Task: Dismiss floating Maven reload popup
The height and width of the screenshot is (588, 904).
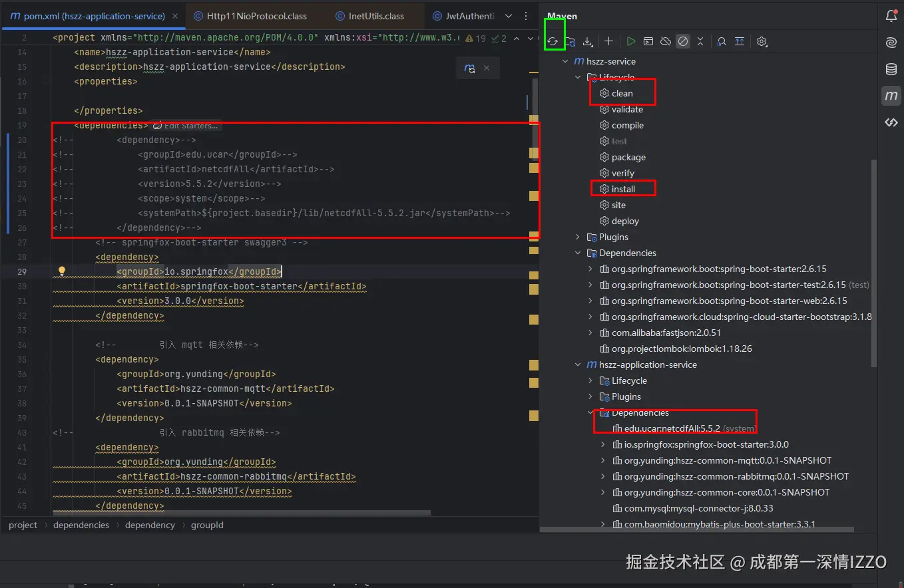Action: [487, 68]
